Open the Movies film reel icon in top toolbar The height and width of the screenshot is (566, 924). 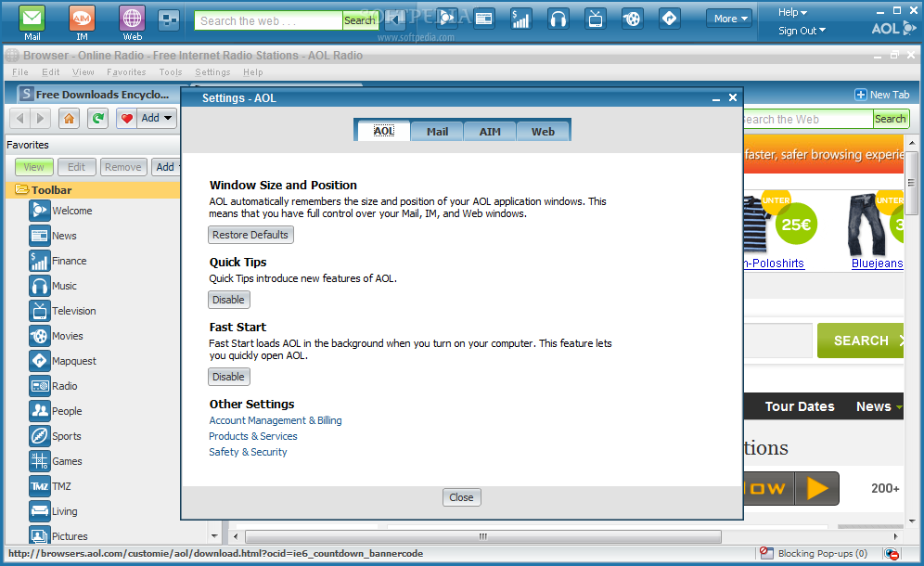tap(632, 19)
